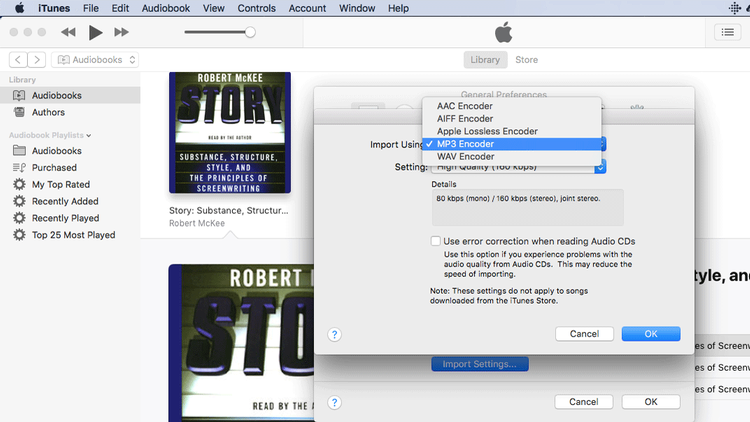The width and height of the screenshot is (750, 422).
Task: Choose Apple Lossless Encoder option
Action: click(511, 131)
